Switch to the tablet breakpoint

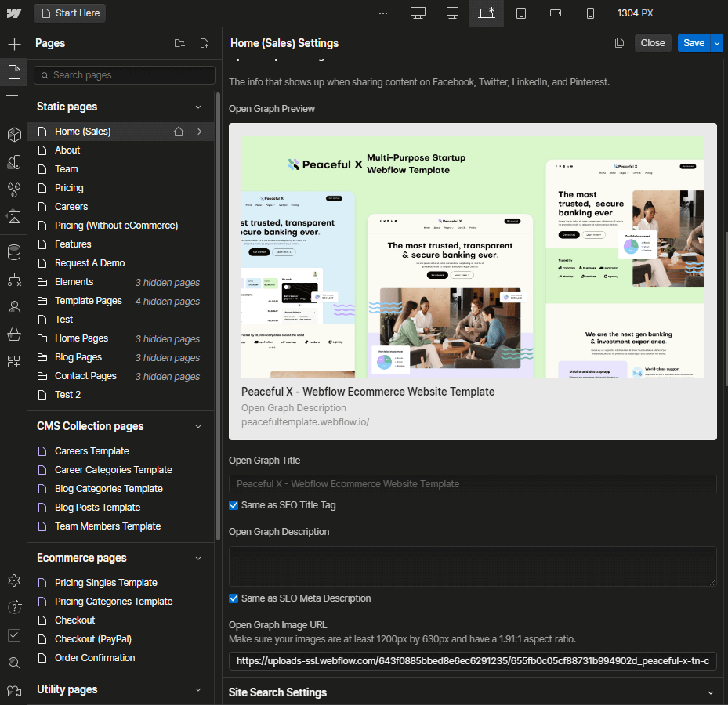pyautogui.click(x=521, y=13)
